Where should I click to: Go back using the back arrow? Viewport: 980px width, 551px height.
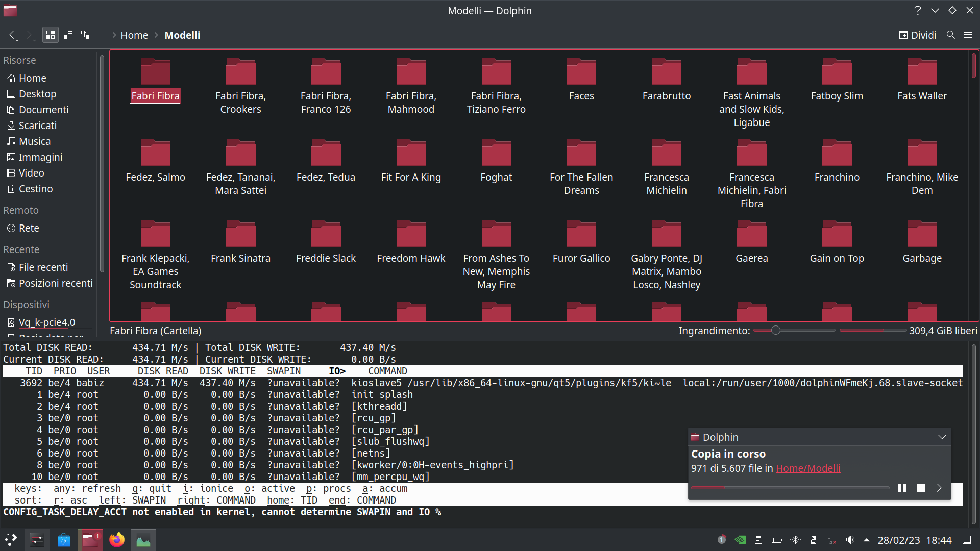(12, 35)
